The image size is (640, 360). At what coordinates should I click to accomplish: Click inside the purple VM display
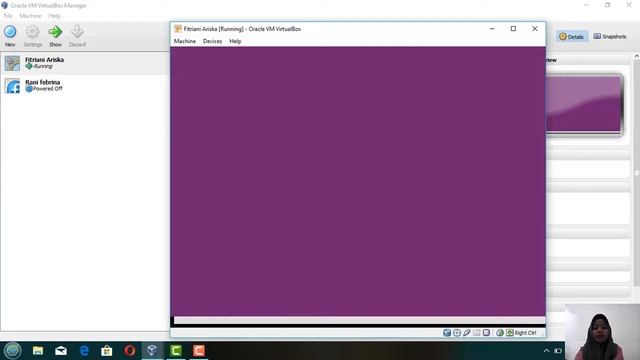(358, 181)
